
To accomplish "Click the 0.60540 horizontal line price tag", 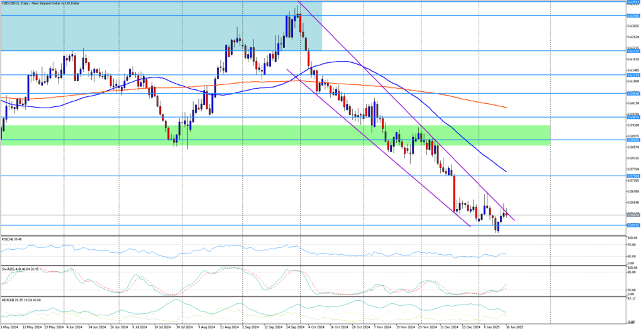I will (x=633, y=94).
